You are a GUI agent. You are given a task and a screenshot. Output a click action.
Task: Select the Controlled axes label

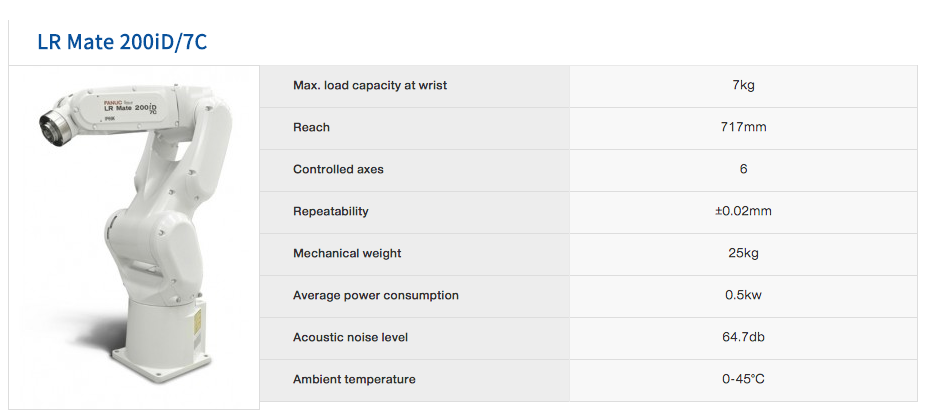coord(338,170)
